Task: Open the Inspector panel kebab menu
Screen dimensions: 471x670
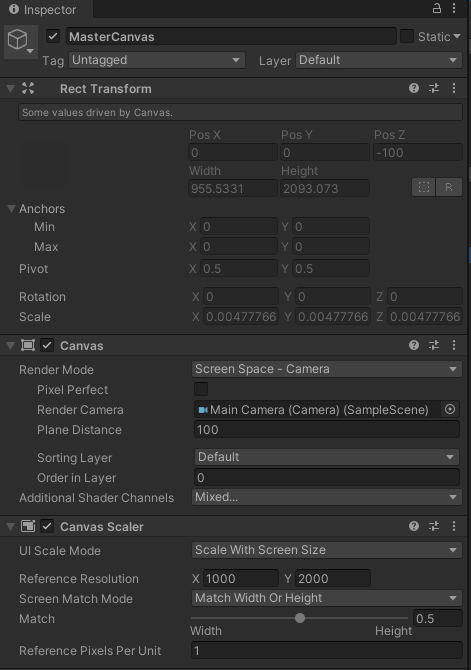Action: coord(454,8)
